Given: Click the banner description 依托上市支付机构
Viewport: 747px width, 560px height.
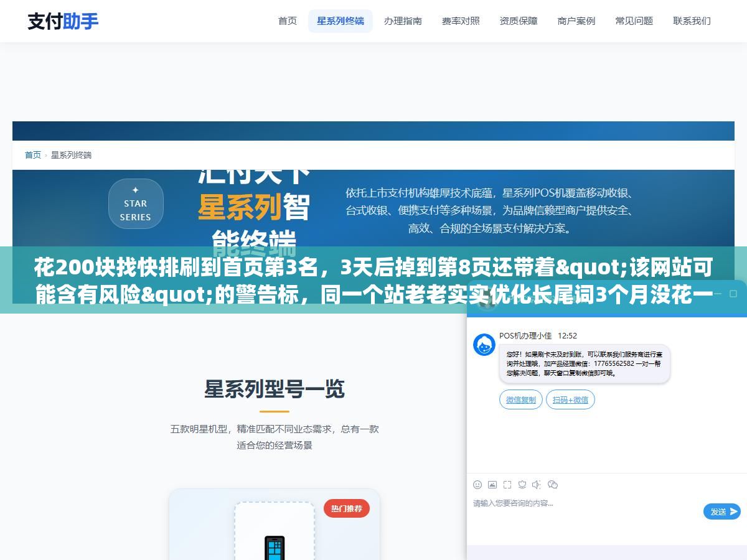Looking at the screenshot, I should [x=489, y=210].
